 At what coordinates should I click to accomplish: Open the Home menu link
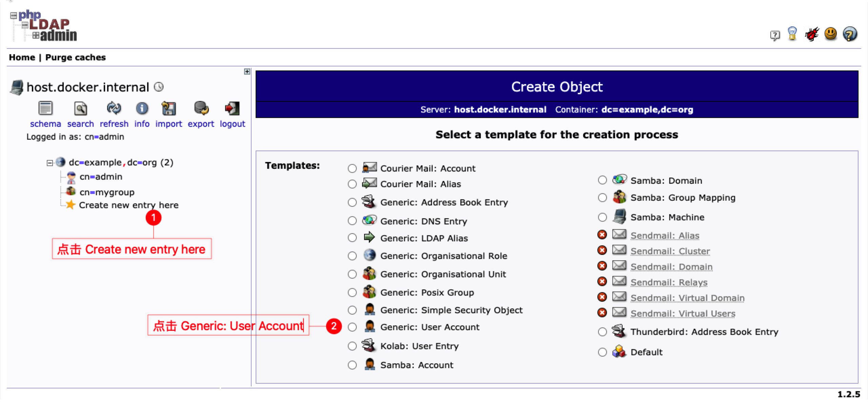pyautogui.click(x=22, y=57)
